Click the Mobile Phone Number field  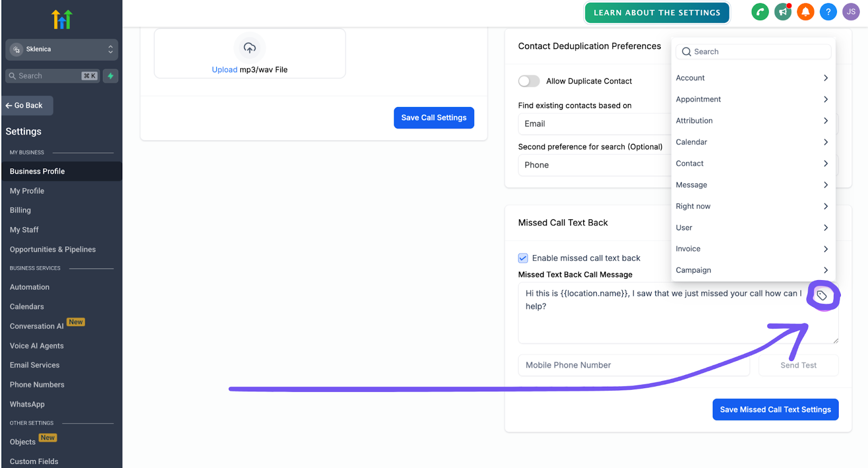pyautogui.click(x=634, y=365)
